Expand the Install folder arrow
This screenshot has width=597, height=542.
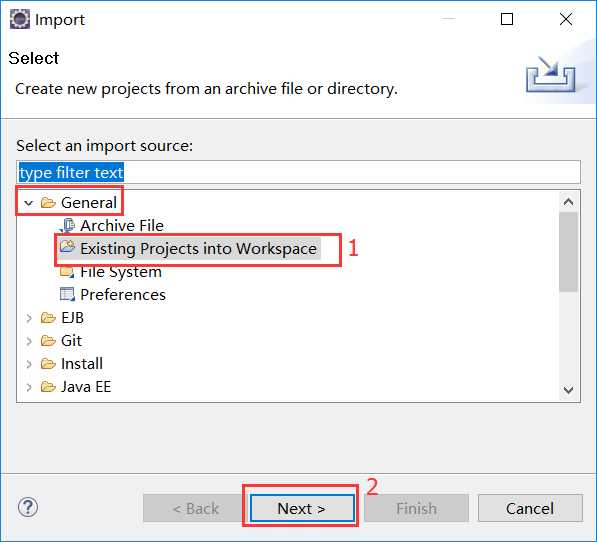click(29, 364)
